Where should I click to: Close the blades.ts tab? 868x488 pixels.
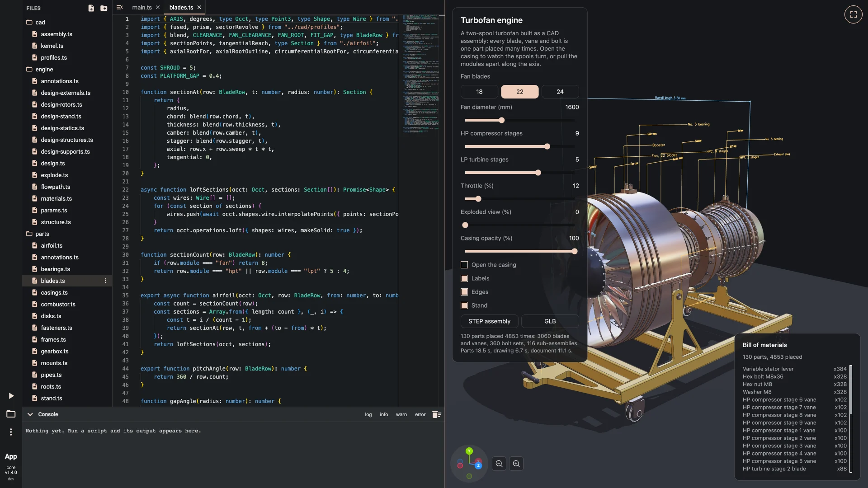click(x=199, y=7)
